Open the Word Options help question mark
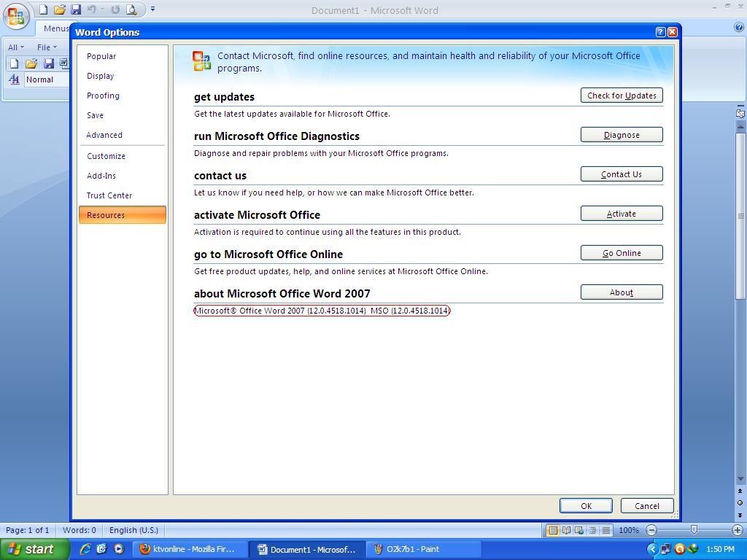Screen dimensions: 747x560 660,32
